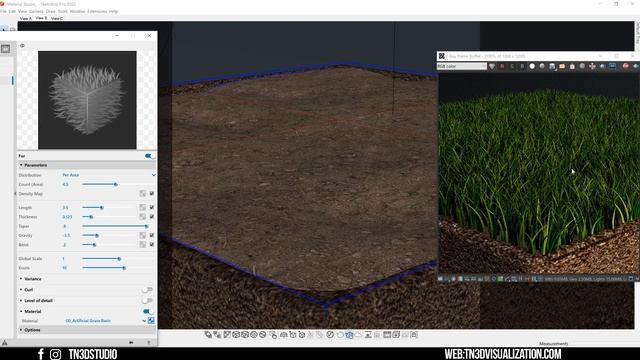
Task: Click the blue screen icon in frame buffer toolbar
Action: 612,66
